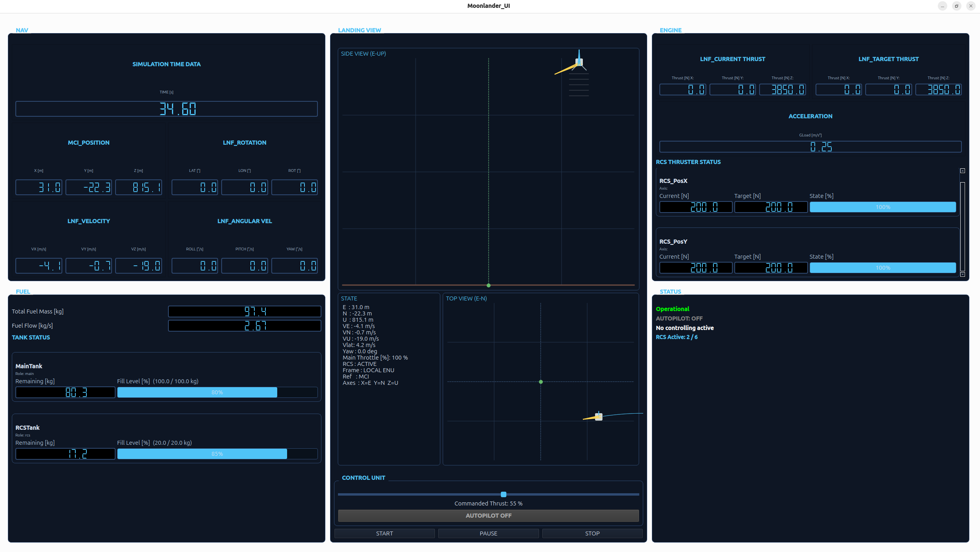Click the Commanded Thrust slider handle
This screenshot has width=980, height=552.
(504, 494)
